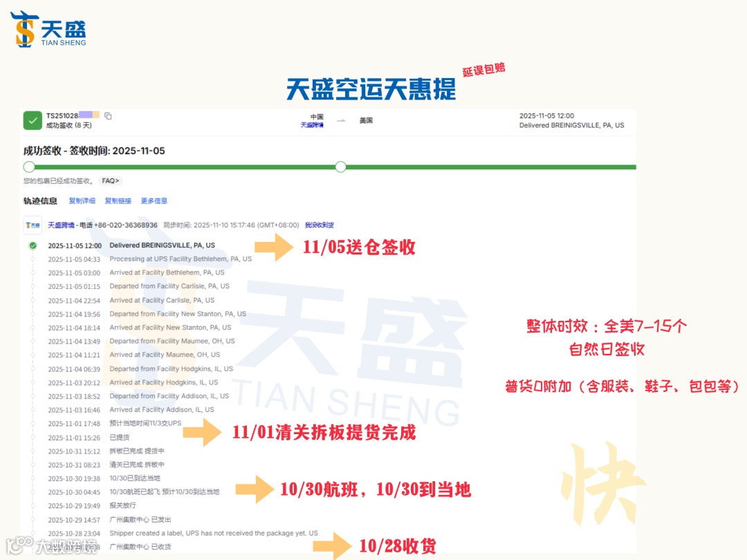
Task: Click the progress bar middle marker
Action: point(340,167)
